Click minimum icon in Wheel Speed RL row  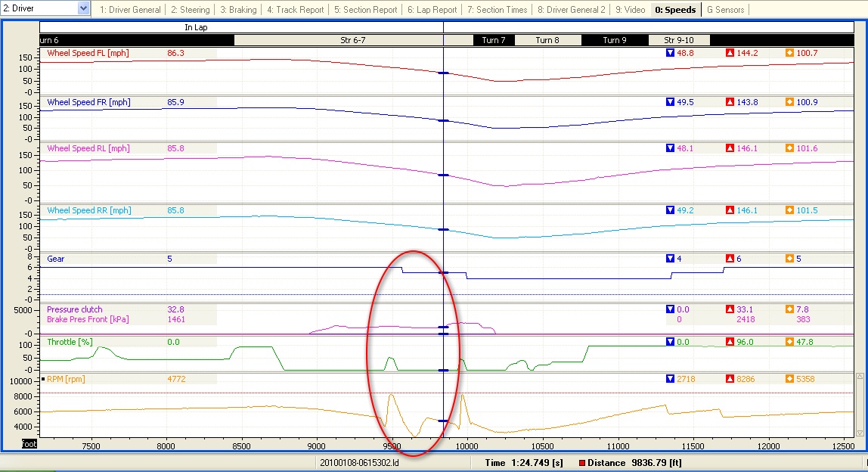[x=670, y=148]
